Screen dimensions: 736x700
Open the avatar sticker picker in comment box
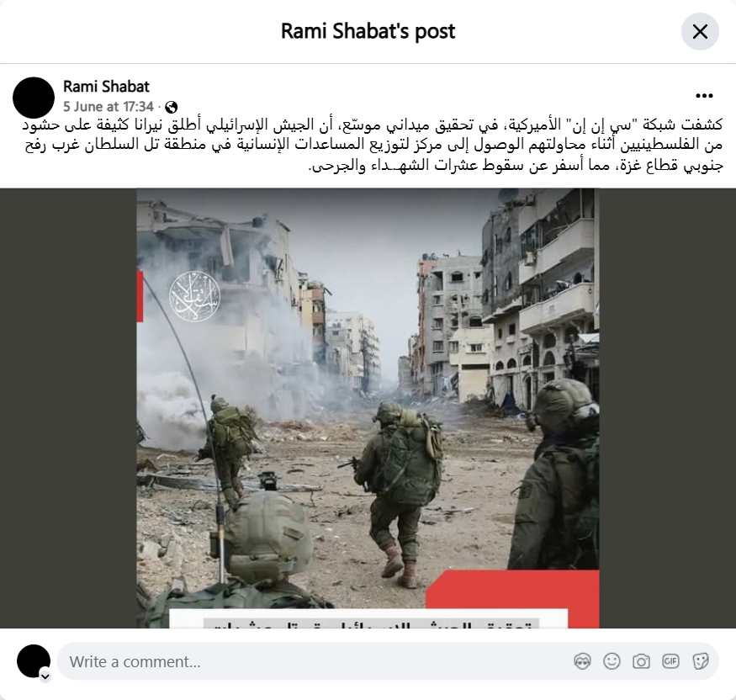(582, 661)
